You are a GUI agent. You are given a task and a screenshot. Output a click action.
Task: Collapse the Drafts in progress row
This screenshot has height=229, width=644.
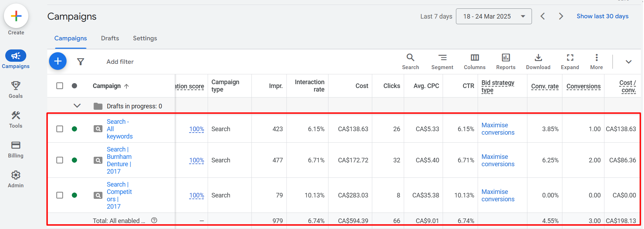pos(77,106)
